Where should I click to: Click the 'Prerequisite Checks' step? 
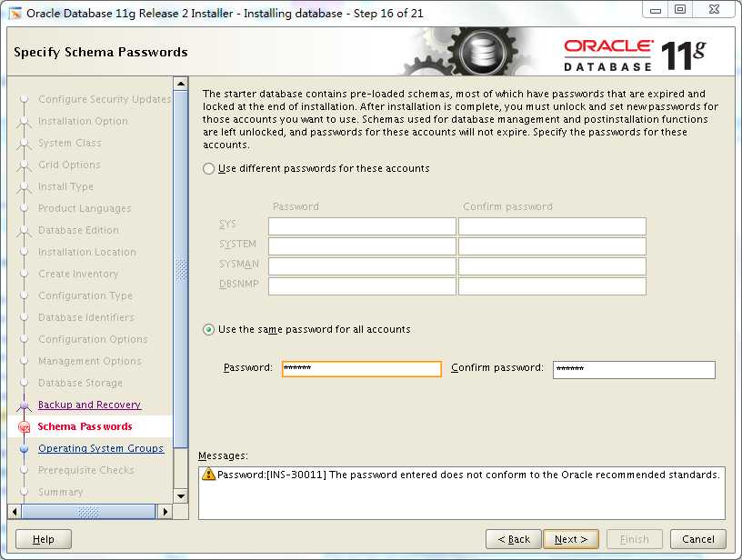click(x=86, y=470)
